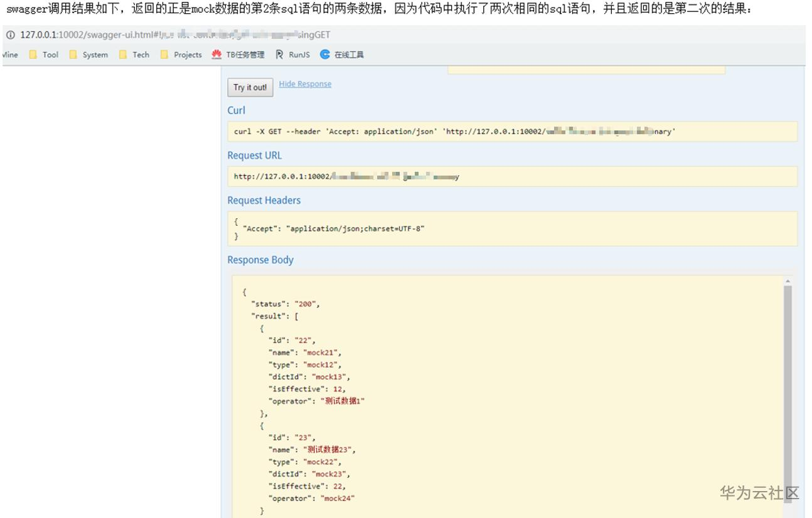Click the "status": "200" line
Screen dimensions: 812x518
(x=286, y=304)
